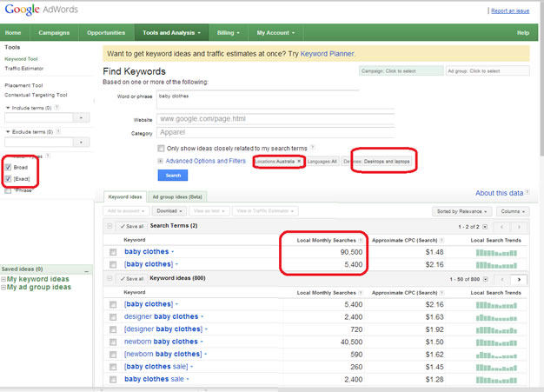Click Save all in the Keyword ideas section
The width and height of the screenshot is (544, 392).
(x=132, y=278)
